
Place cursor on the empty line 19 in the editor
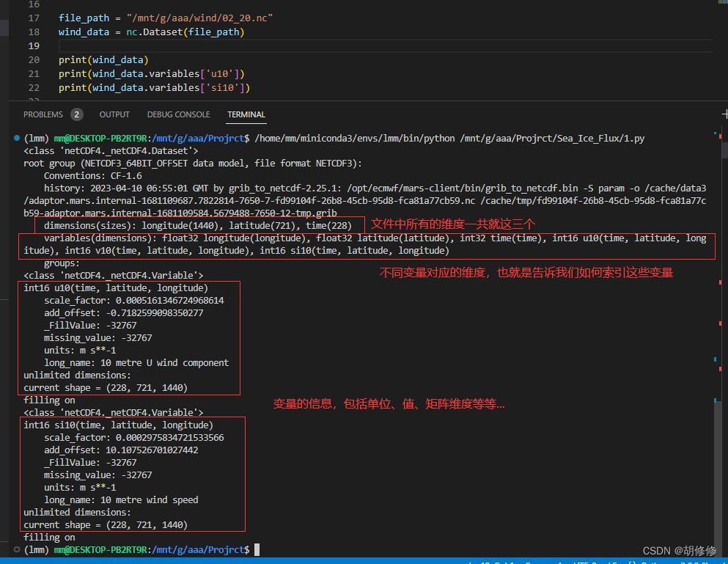point(386,46)
